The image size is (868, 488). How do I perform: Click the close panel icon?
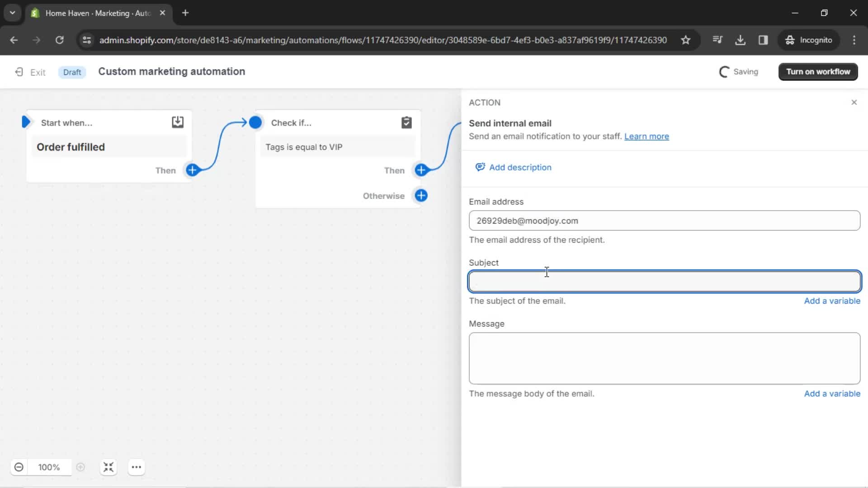[x=854, y=103]
